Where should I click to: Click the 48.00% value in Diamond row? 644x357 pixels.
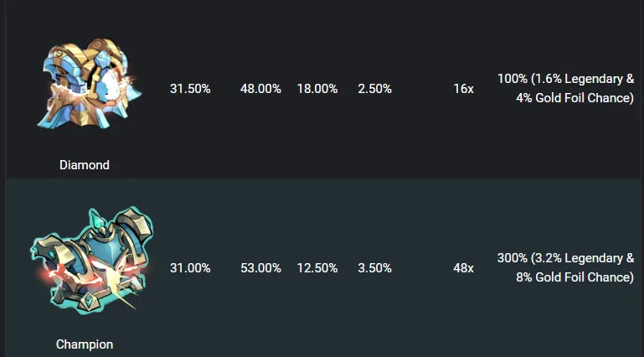pyautogui.click(x=260, y=89)
